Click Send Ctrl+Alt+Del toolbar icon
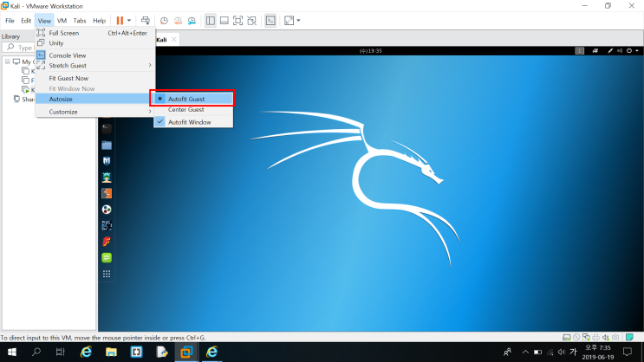Viewport: 644px width, 362px height. coord(146,21)
